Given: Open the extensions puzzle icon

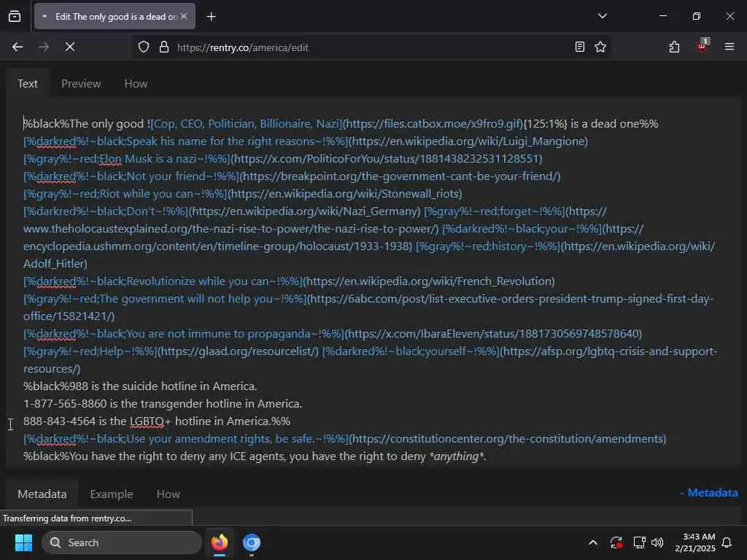Looking at the screenshot, I should [674, 47].
